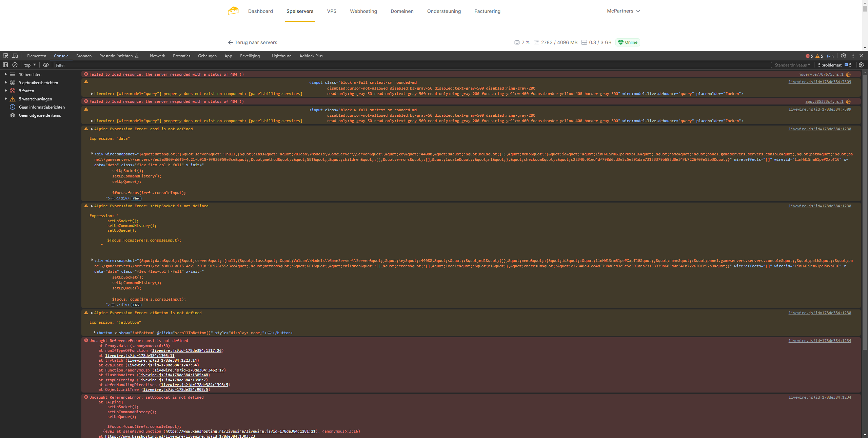Open the top context dropdown

pyautogui.click(x=30, y=65)
